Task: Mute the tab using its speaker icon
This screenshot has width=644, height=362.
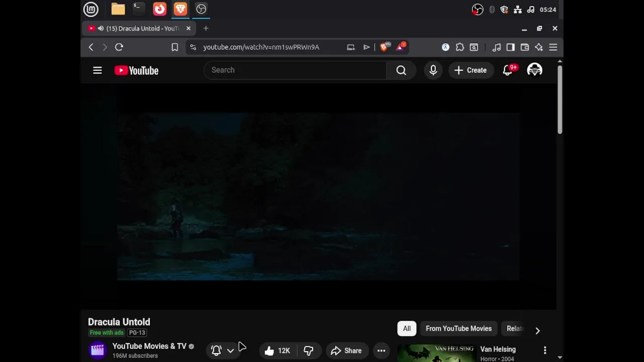Action: pyautogui.click(x=101, y=28)
